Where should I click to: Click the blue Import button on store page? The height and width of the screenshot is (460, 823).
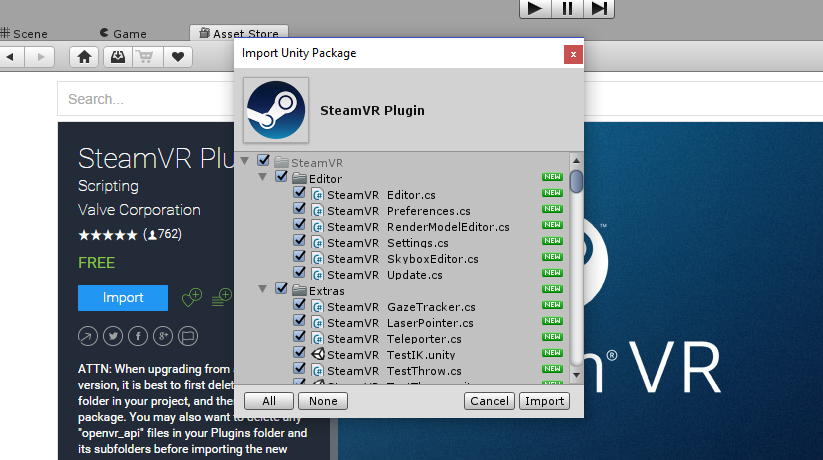(123, 298)
